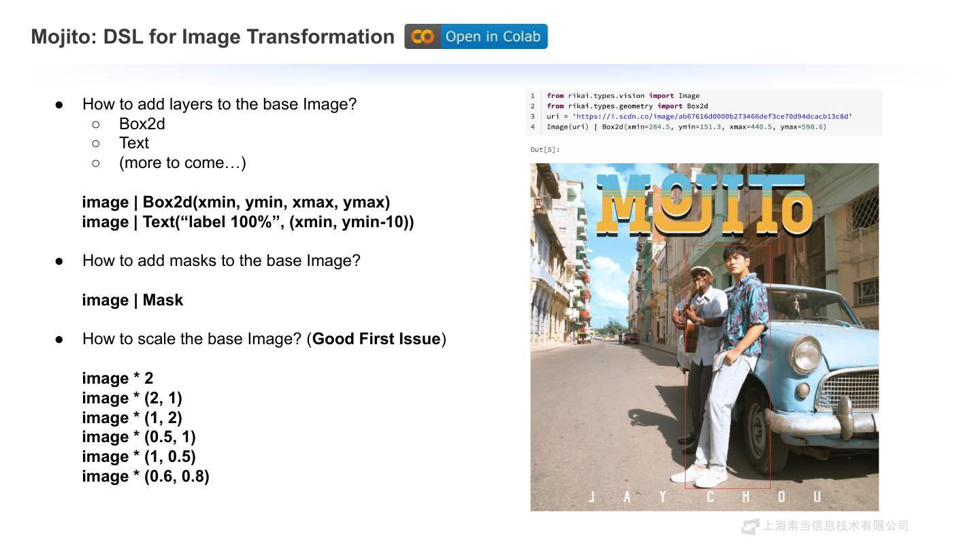980x551 pixels.
Task: Click the MOJITO title lettering on album cover
Action: 704,204
